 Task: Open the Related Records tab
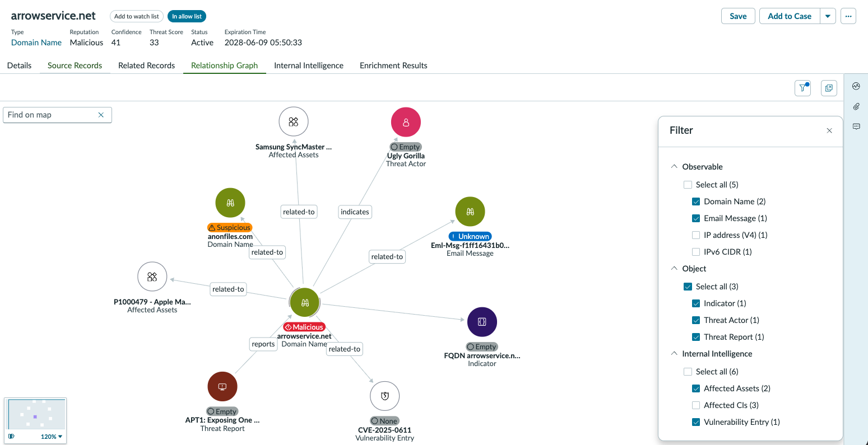pos(146,65)
